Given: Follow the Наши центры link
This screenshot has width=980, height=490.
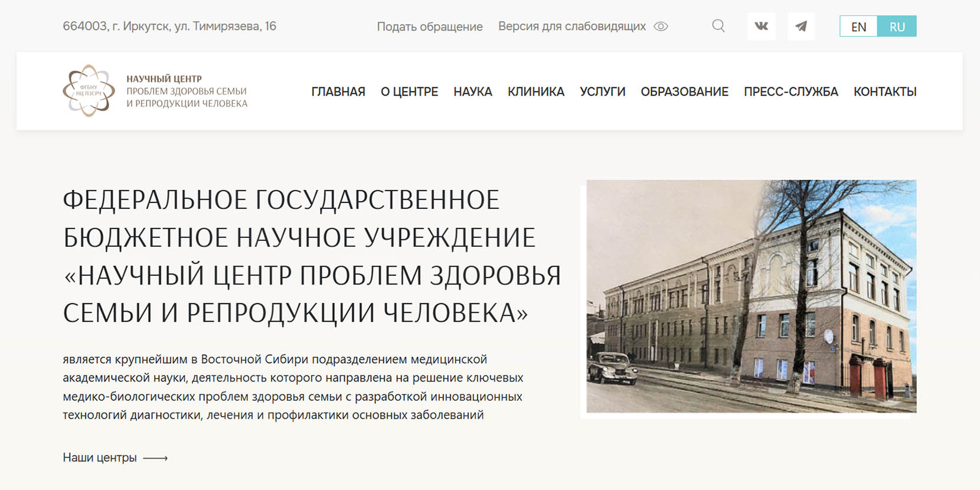Looking at the screenshot, I should point(100,458).
